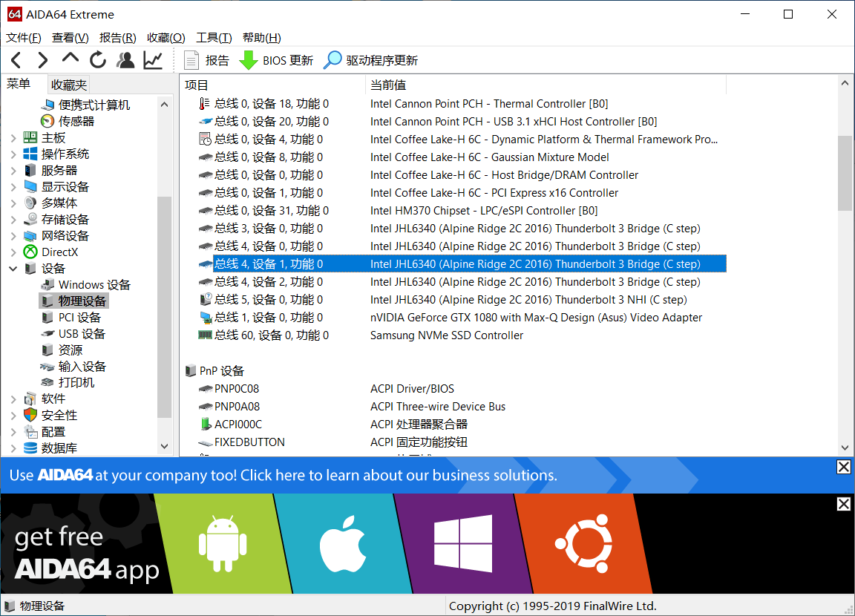Open the user icon in the toolbar

click(125, 60)
